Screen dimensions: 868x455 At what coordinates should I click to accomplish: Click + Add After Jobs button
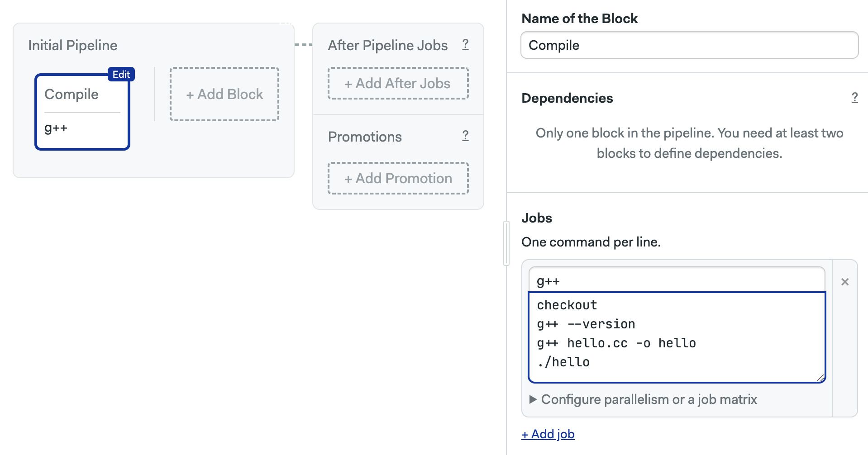click(x=398, y=83)
